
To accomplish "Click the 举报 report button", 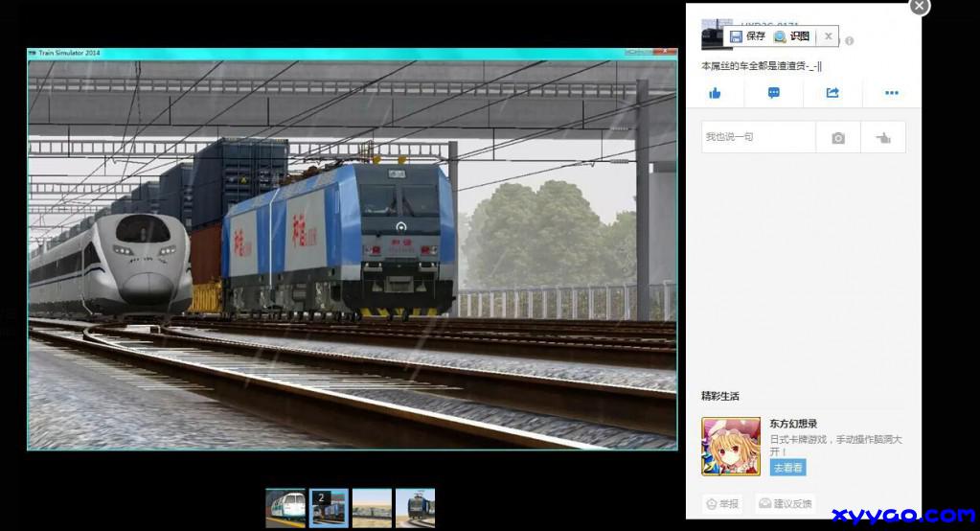I will 722,503.
